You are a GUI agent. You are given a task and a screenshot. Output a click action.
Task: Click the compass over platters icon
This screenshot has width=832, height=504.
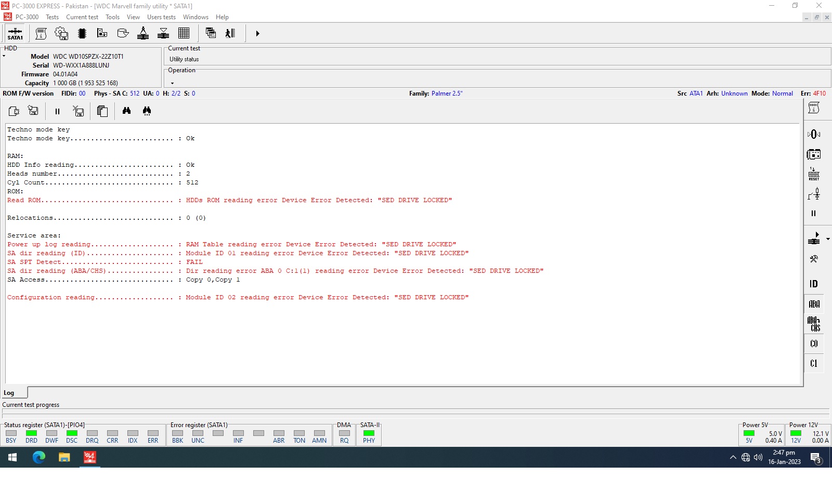tap(143, 34)
